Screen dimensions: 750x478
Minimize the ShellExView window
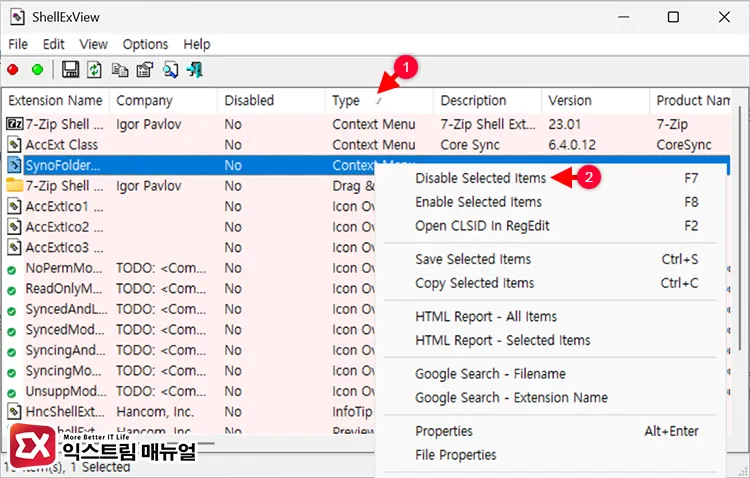[623, 17]
